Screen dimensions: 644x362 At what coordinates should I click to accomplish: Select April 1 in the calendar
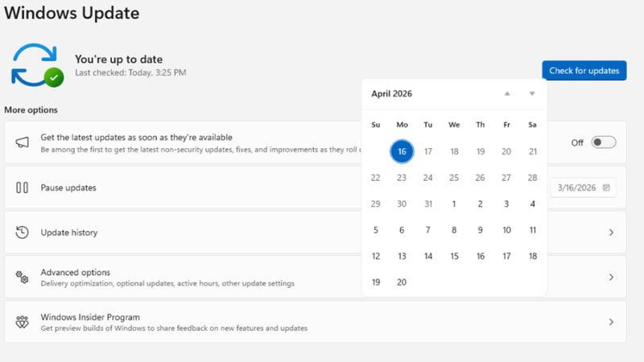coord(454,204)
